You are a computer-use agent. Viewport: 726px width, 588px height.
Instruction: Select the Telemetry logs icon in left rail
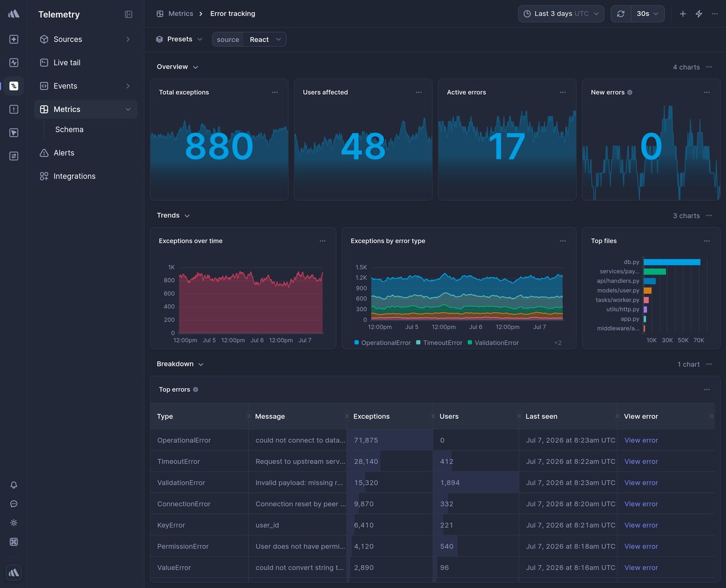point(14,86)
